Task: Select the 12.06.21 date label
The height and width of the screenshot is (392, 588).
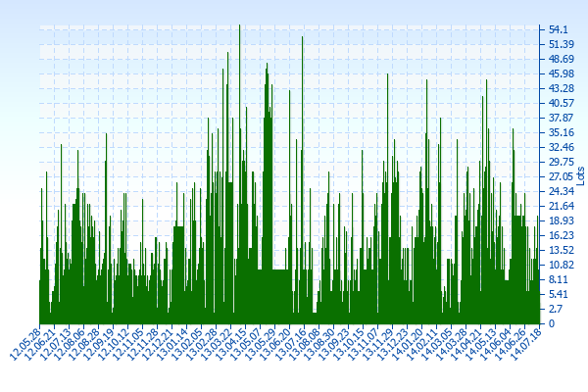Action: [x=40, y=344]
